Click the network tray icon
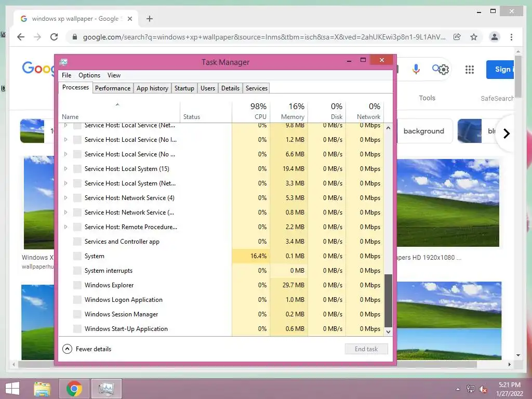532x399 pixels. [x=471, y=389]
